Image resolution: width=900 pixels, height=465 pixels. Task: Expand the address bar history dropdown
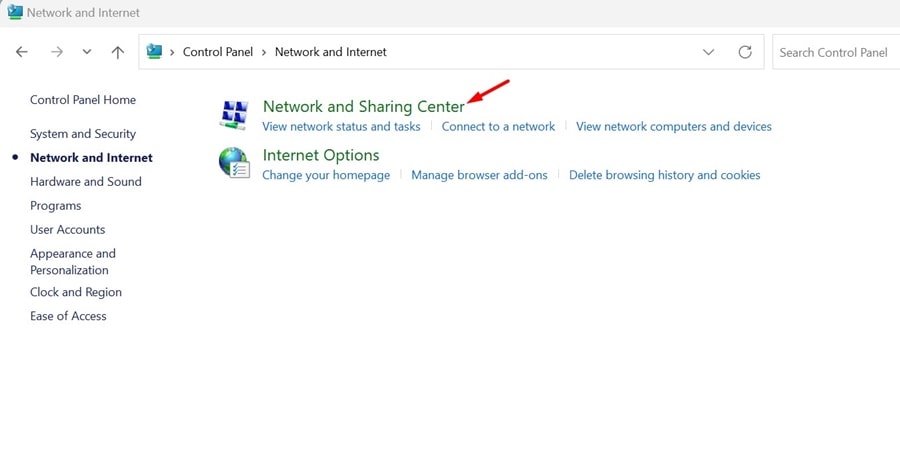pos(708,52)
